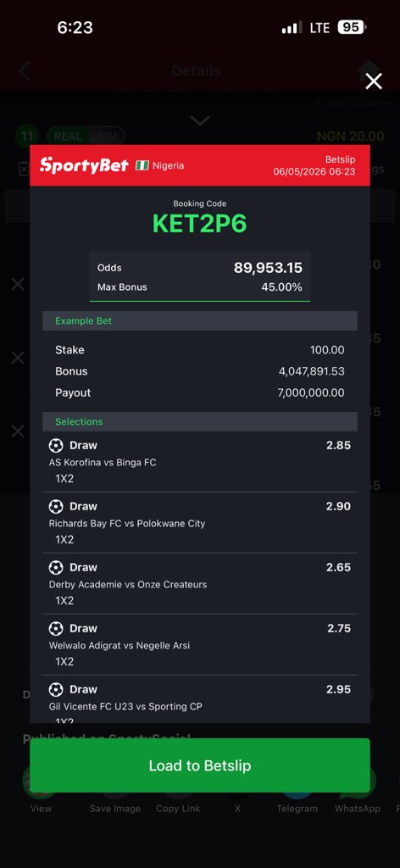Close the betslip popup with X
The width and height of the screenshot is (400, 868).
click(x=374, y=81)
